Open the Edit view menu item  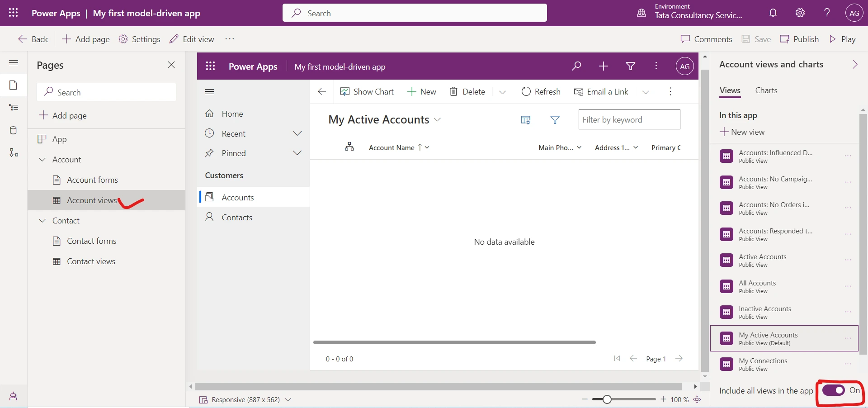pyautogui.click(x=191, y=39)
